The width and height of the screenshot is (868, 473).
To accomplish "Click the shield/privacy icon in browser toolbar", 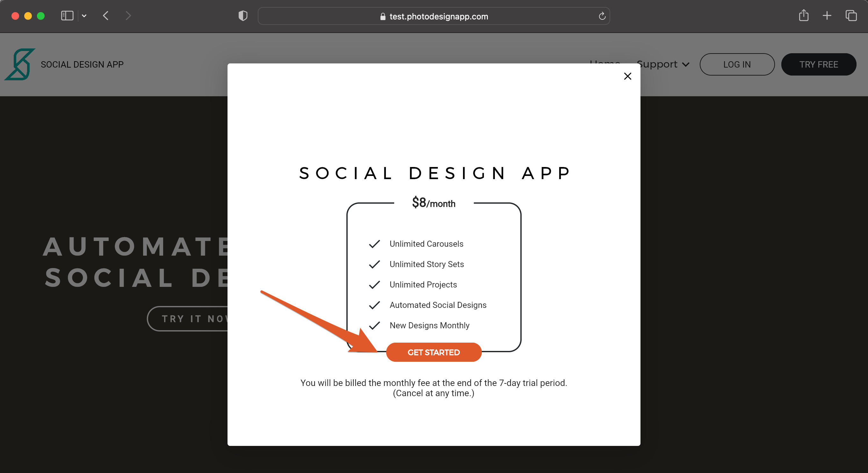I will pos(242,16).
